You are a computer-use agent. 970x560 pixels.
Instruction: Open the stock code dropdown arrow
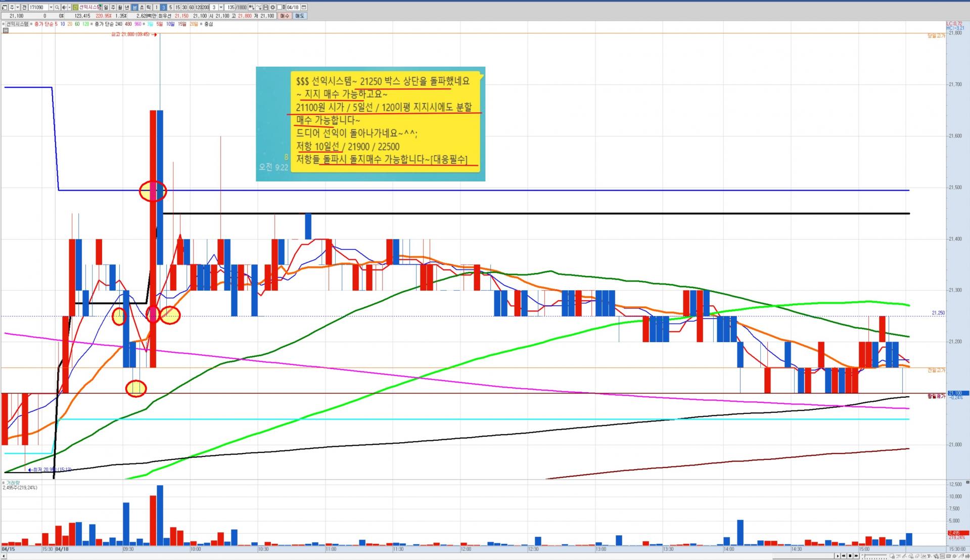coord(51,8)
